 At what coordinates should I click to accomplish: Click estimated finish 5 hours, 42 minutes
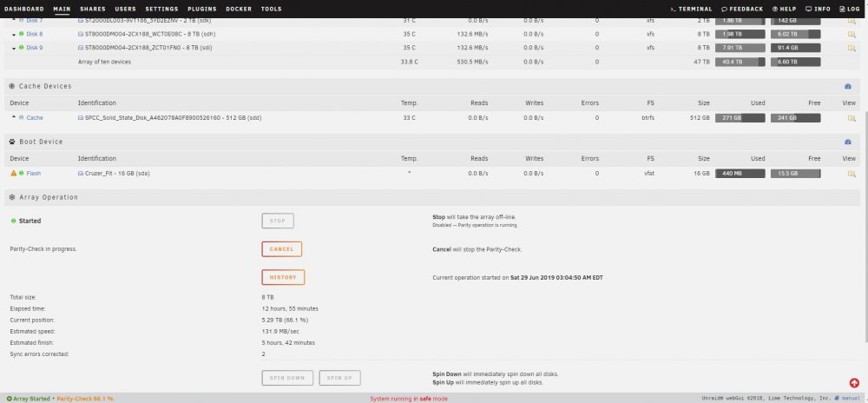(288, 343)
